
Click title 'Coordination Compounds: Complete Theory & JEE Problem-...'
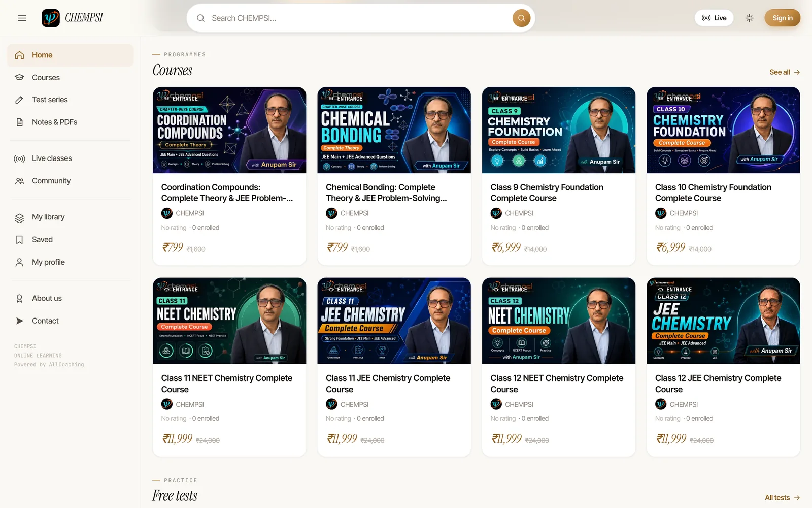[227, 193]
